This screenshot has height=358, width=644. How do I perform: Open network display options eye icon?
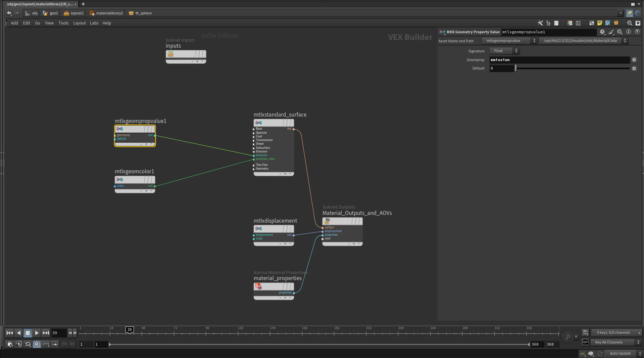pyautogui.click(x=638, y=23)
